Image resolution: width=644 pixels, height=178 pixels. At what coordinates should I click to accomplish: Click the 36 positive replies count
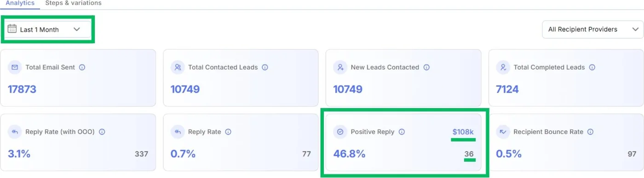[x=469, y=154]
